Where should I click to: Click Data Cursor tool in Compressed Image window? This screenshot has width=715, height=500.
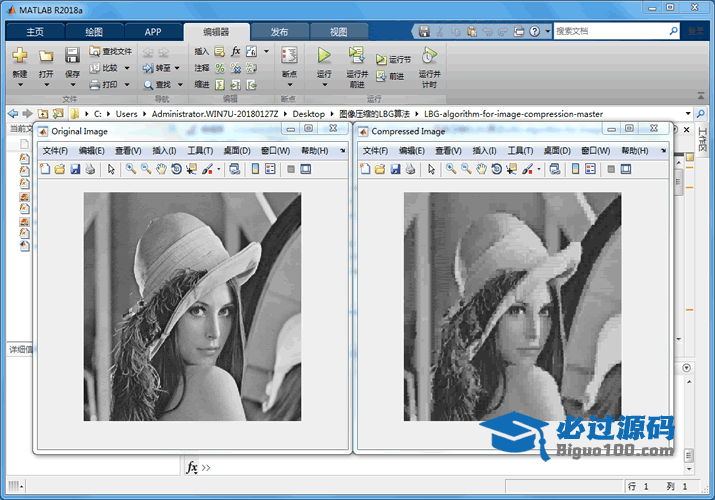coord(511,169)
